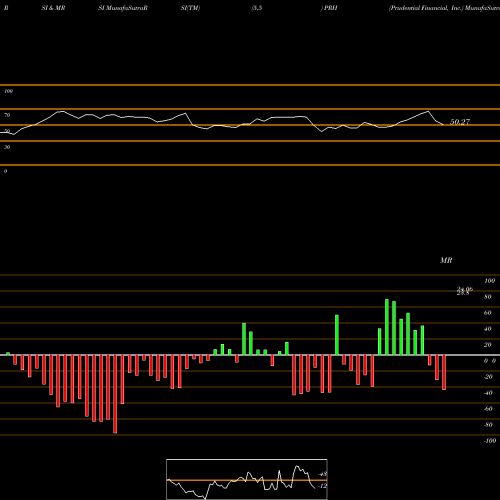Click the 'SI MunafaSutraR' header text
Viewport: 500px width, 500px height.
point(123,8)
